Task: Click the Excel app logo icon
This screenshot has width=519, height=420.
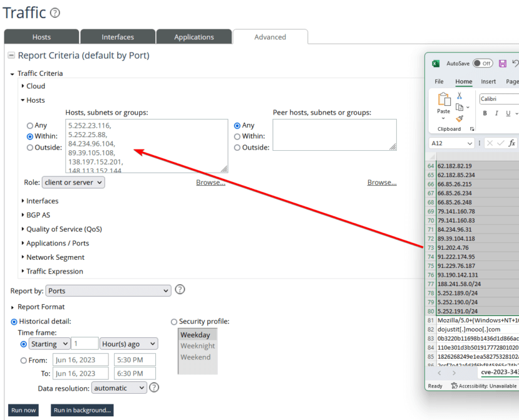Action: pos(436,64)
